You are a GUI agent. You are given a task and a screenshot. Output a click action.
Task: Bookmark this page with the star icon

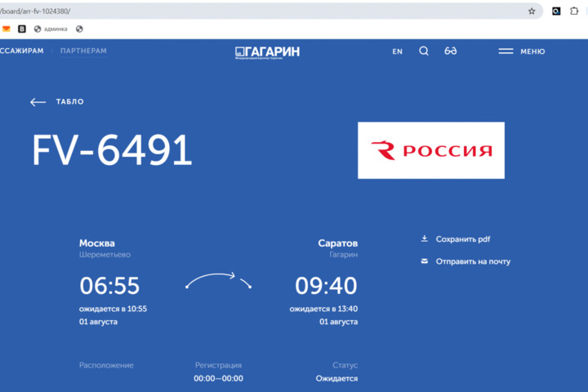[532, 11]
